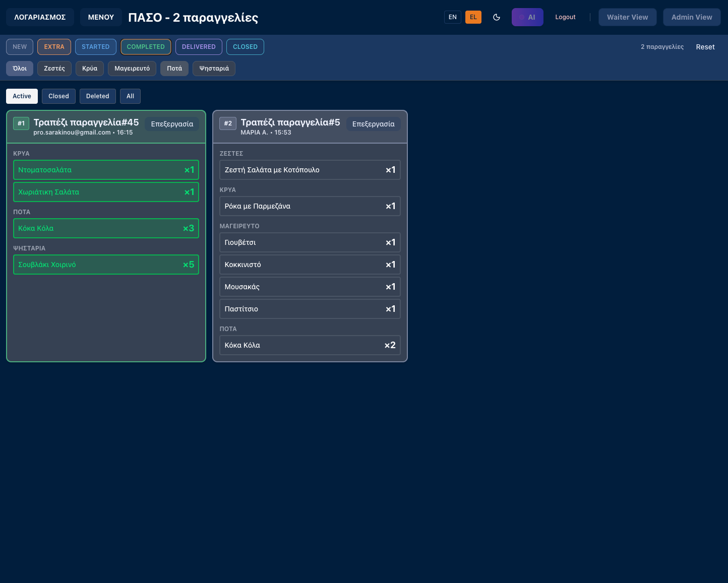Toggle the STARTED status filter
This screenshot has width=728, height=583.
pos(96,47)
